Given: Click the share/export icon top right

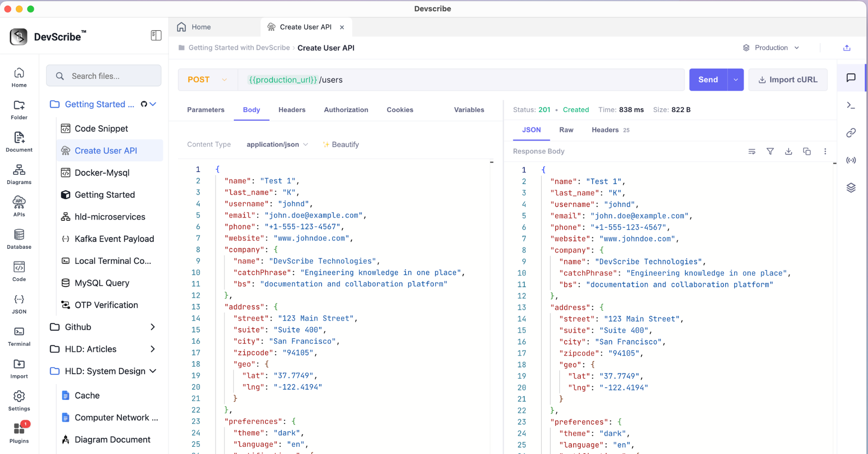Looking at the screenshot, I should (x=847, y=48).
